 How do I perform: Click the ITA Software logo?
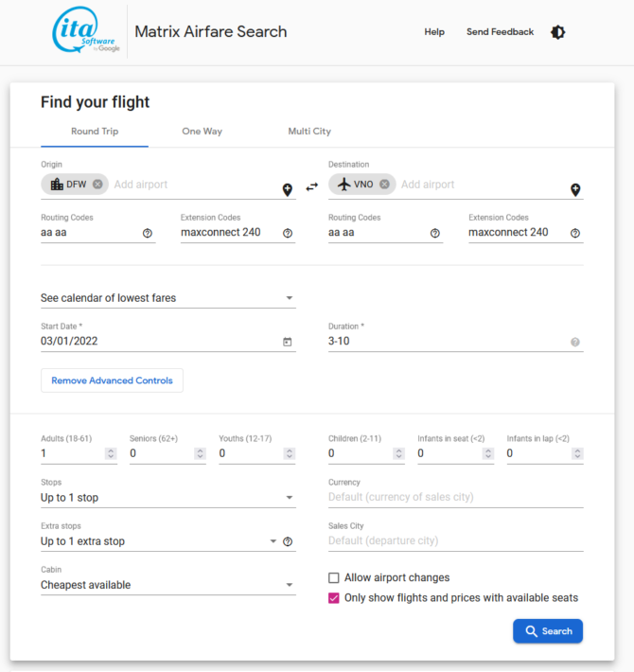click(x=86, y=31)
